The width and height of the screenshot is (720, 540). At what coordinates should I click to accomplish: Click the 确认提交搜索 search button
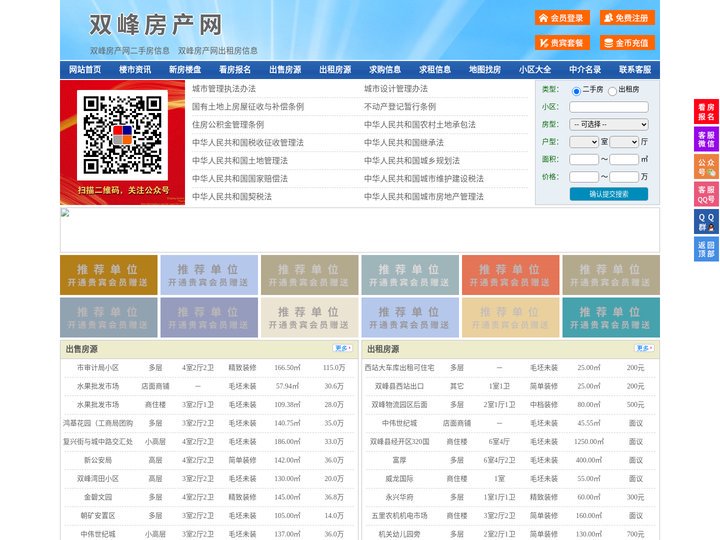pyautogui.click(x=609, y=194)
